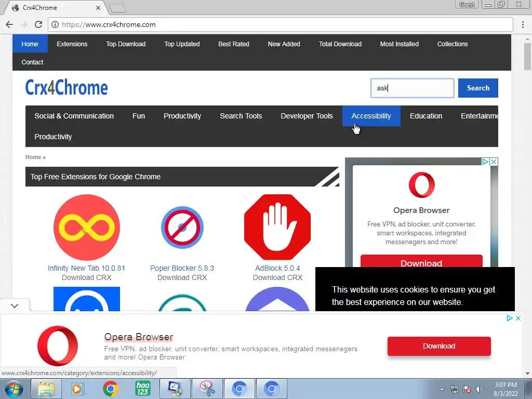This screenshot has height=399, width=532.
Task: Go to Top Updated page
Action: (x=182, y=44)
